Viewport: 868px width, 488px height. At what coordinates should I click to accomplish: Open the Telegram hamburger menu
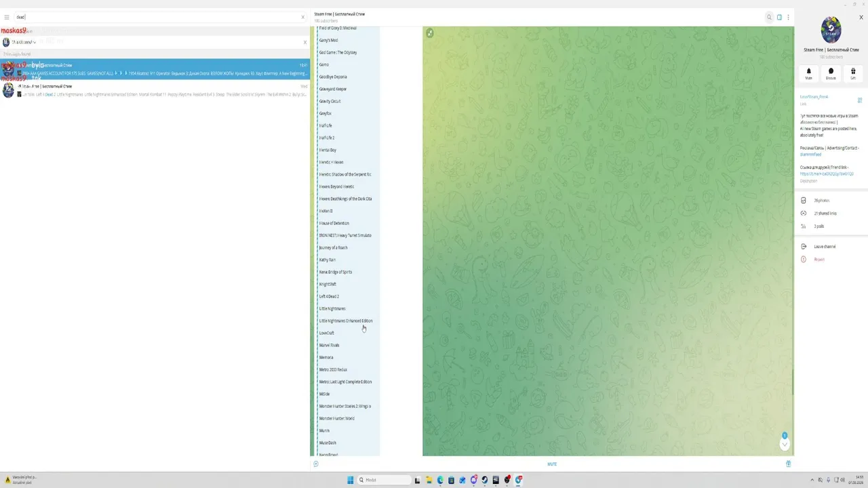[x=7, y=17]
